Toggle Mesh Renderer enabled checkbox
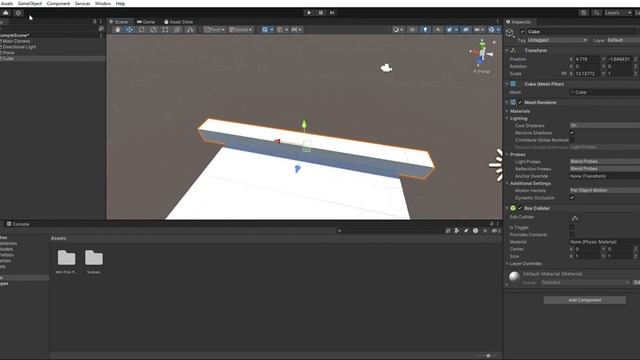Image resolution: width=640 pixels, height=360 pixels. pyautogui.click(x=520, y=102)
